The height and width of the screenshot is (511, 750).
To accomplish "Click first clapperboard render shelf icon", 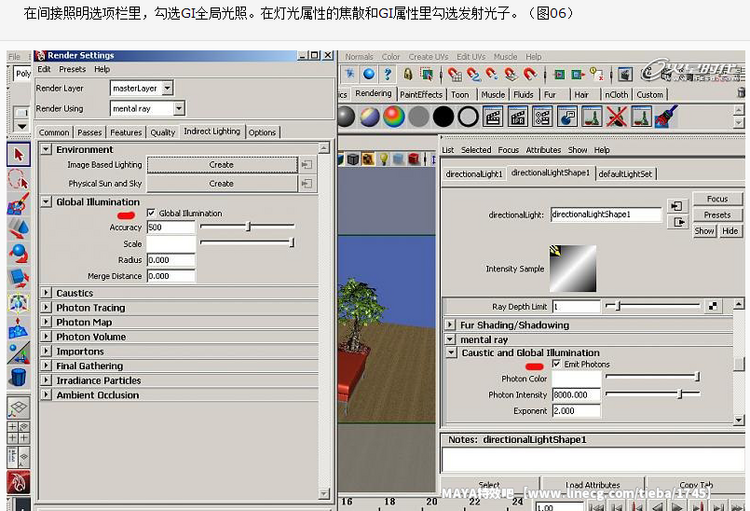I will 493,116.
